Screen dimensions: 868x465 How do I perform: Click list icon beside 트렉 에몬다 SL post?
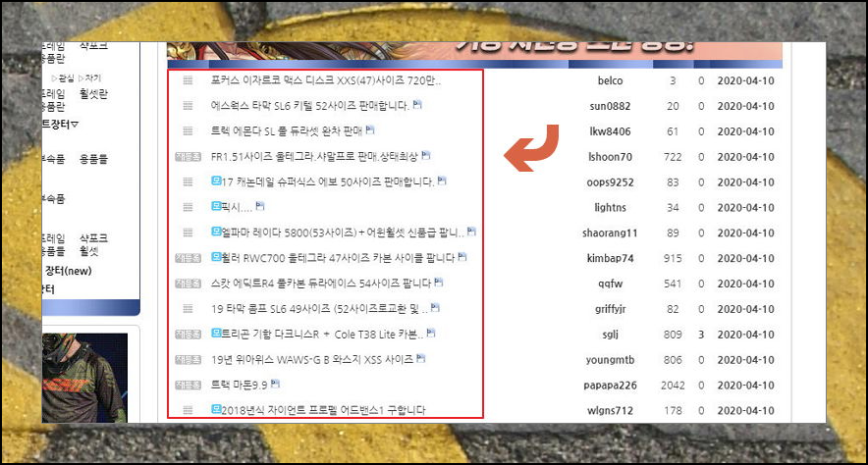[188, 131]
